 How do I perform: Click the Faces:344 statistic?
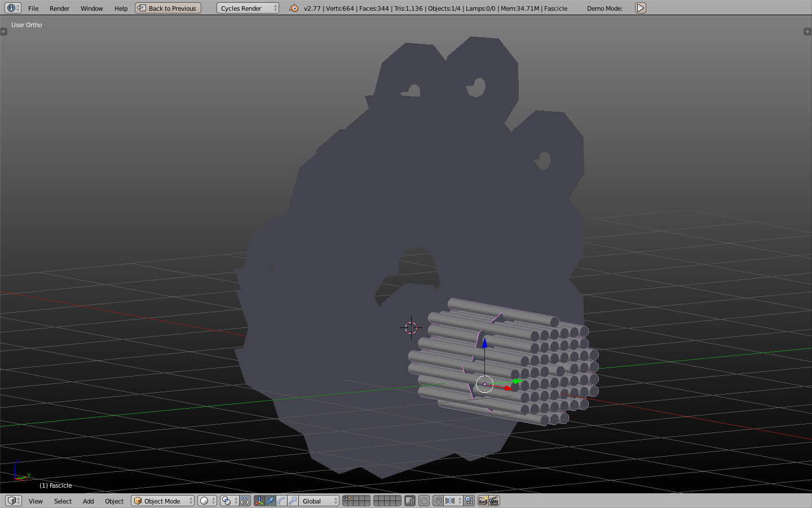(374, 8)
